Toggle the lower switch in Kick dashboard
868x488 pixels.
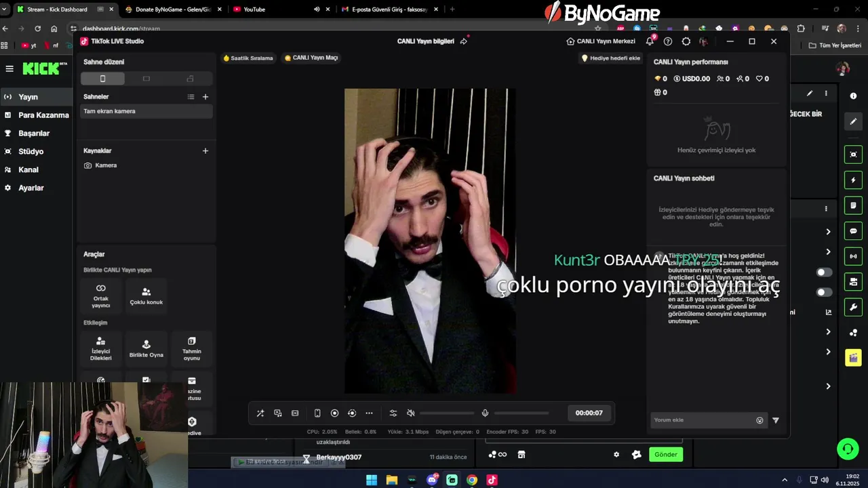click(824, 293)
